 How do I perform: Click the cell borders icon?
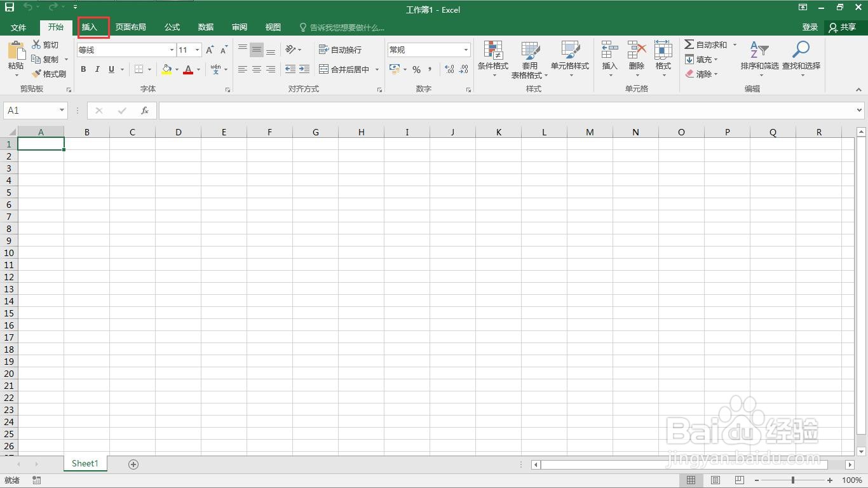point(139,69)
